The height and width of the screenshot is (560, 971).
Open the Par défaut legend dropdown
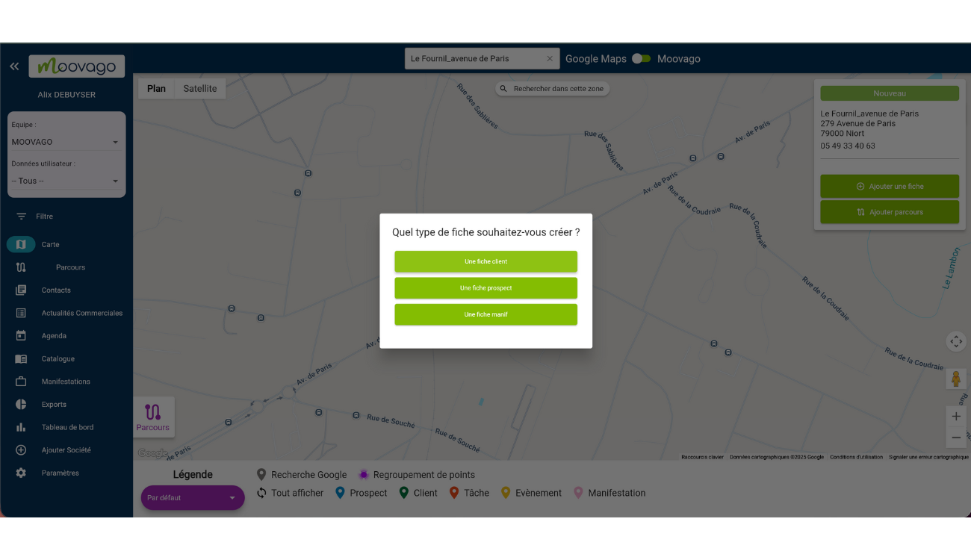pyautogui.click(x=192, y=497)
